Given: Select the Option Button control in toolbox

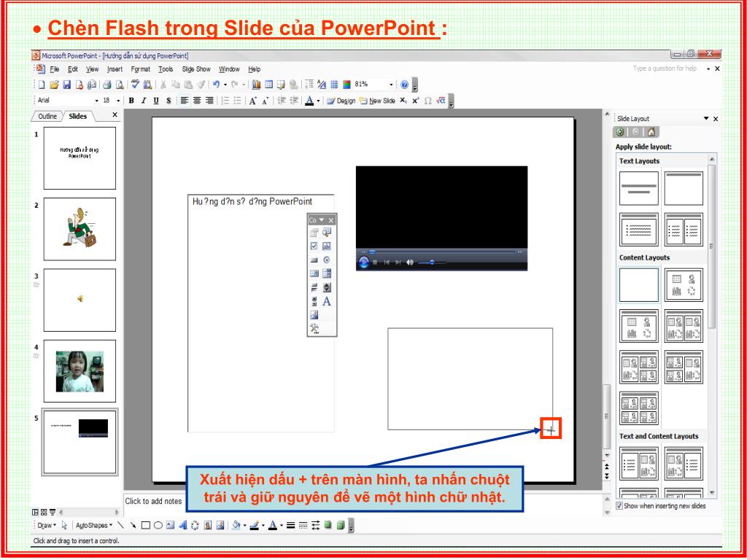Looking at the screenshot, I should point(327,260).
